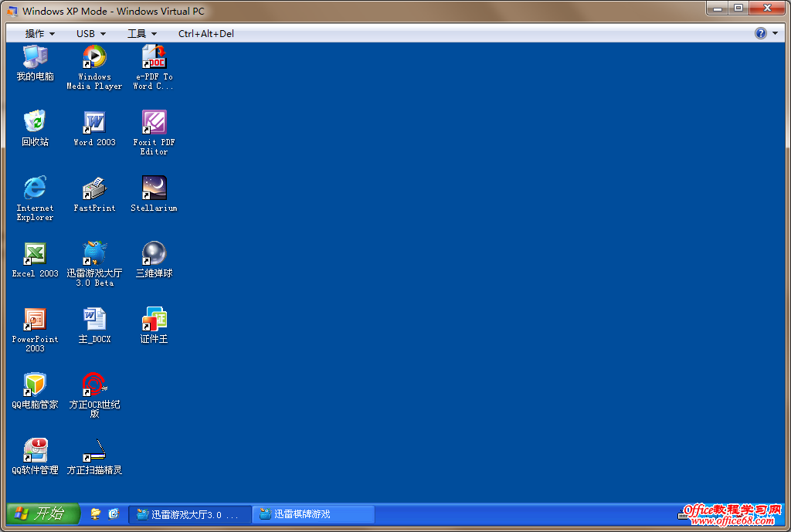The image size is (791, 532).
Task: Select the 回收站 recycle bin icon
Action: click(35, 129)
